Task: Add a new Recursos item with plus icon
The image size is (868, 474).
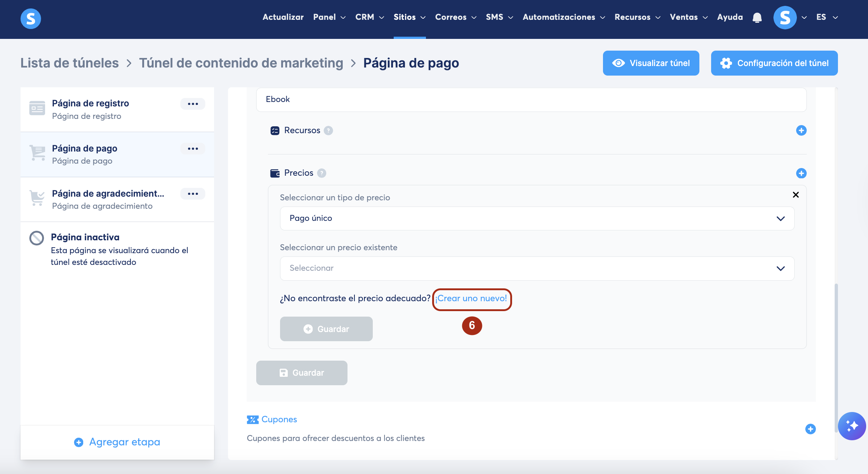Action: tap(801, 130)
